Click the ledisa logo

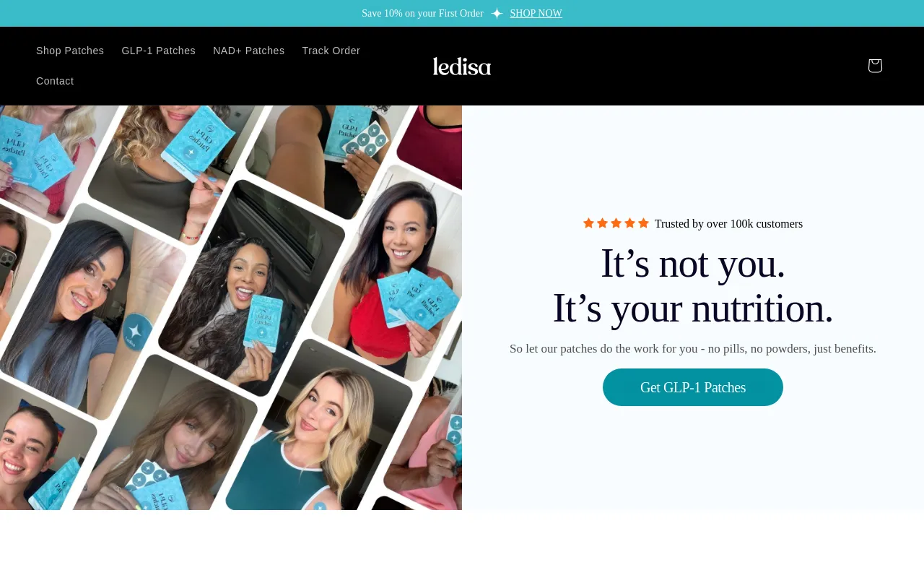462,66
